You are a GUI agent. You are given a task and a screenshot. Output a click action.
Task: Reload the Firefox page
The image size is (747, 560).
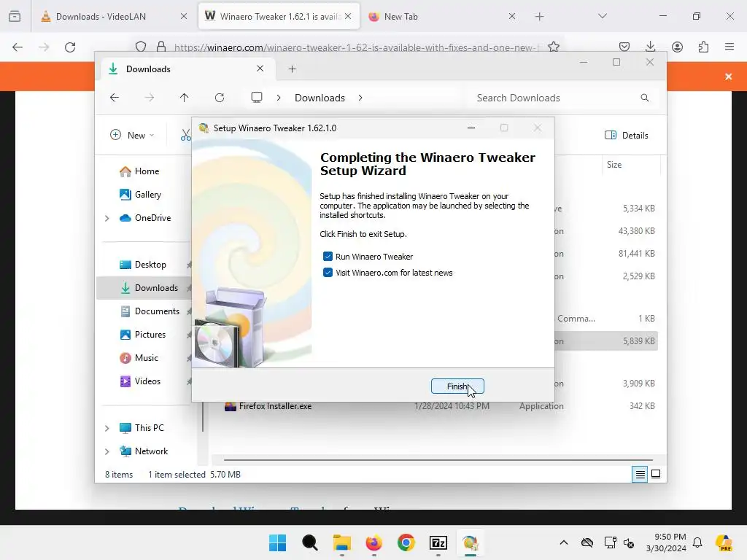[70, 47]
